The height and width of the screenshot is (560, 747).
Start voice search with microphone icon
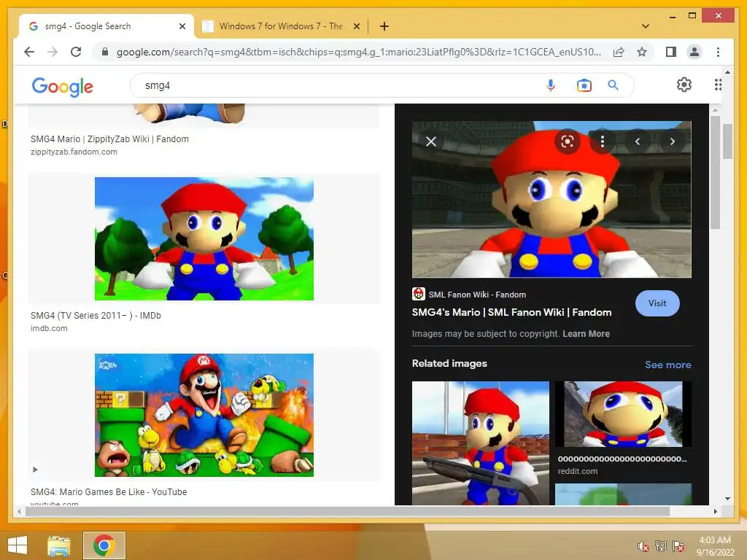pyautogui.click(x=551, y=85)
